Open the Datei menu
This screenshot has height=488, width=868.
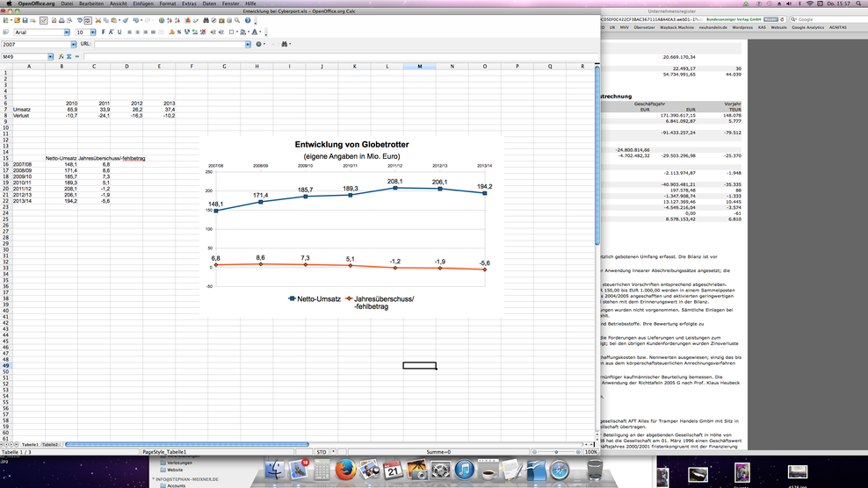click(67, 4)
